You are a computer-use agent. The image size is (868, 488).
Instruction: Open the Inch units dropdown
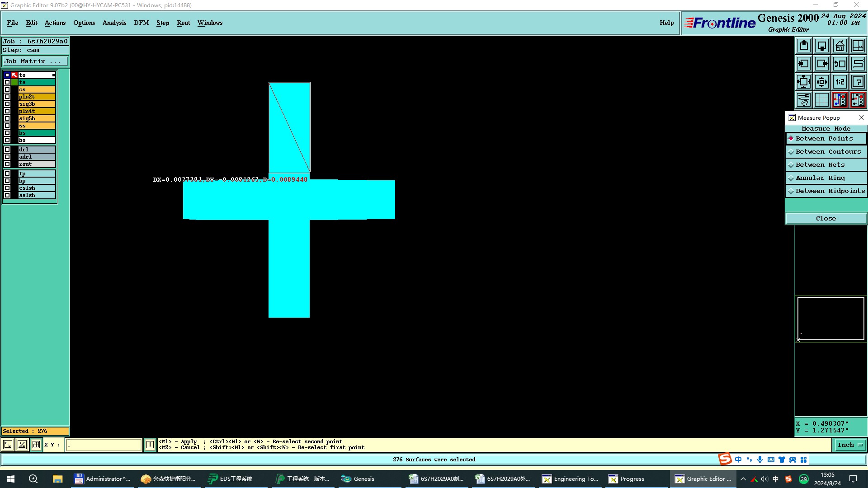point(850,445)
